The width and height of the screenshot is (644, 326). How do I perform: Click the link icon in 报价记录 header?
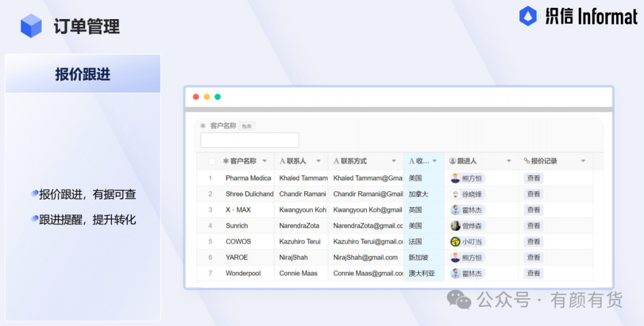click(x=527, y=161)
